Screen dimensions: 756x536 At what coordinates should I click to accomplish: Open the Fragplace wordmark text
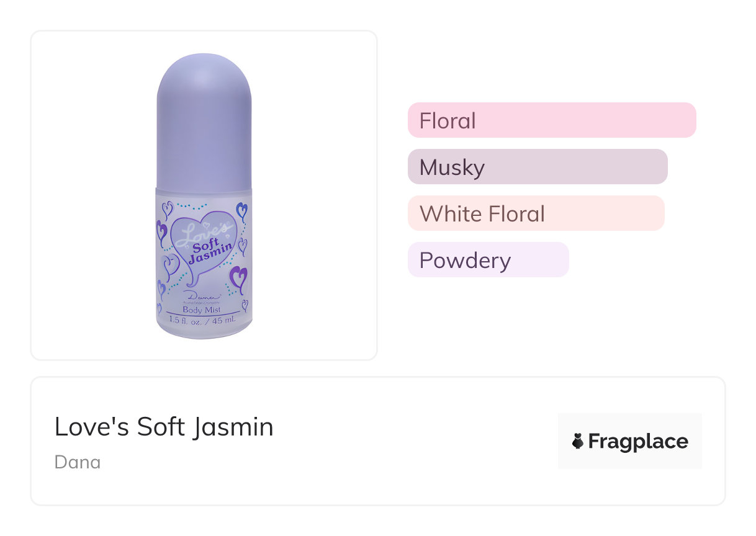(x=637, y=441)
